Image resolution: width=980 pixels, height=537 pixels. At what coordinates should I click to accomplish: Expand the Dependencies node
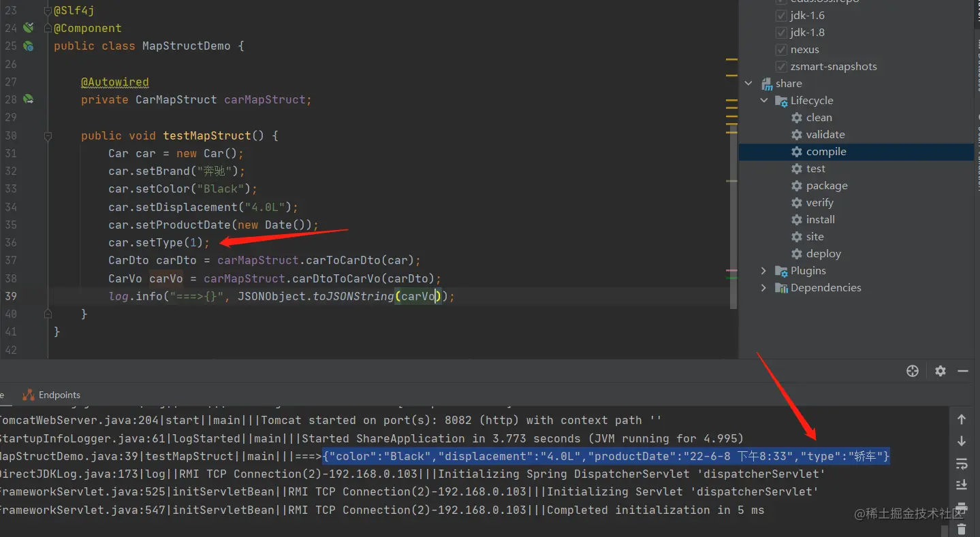pos(764,288)
